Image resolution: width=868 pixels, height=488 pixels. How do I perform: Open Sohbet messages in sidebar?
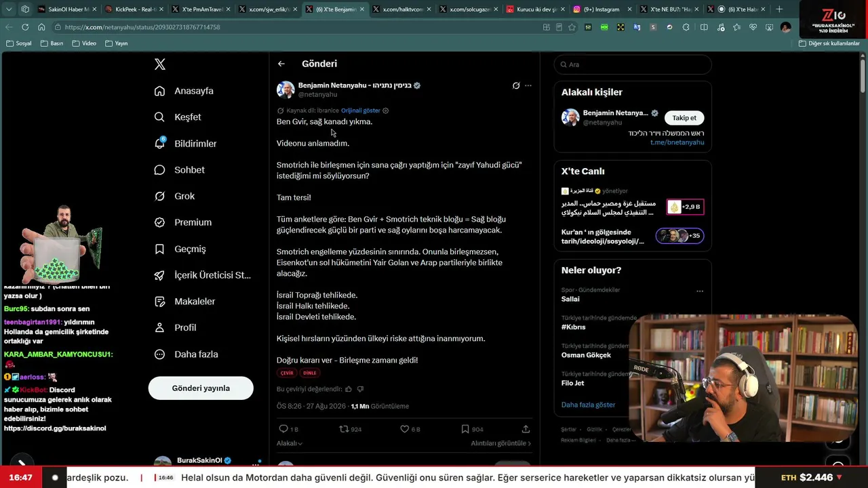point(180,170)
